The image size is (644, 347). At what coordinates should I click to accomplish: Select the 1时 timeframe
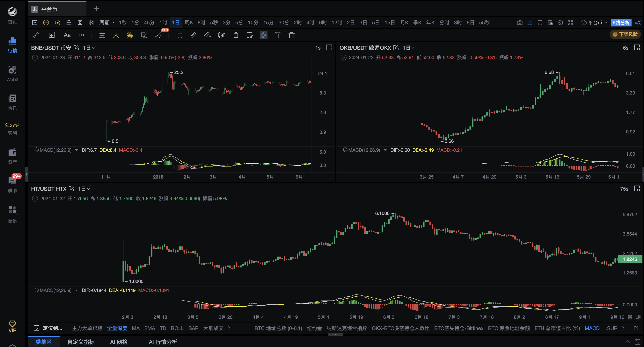click(x=163, y=23)
